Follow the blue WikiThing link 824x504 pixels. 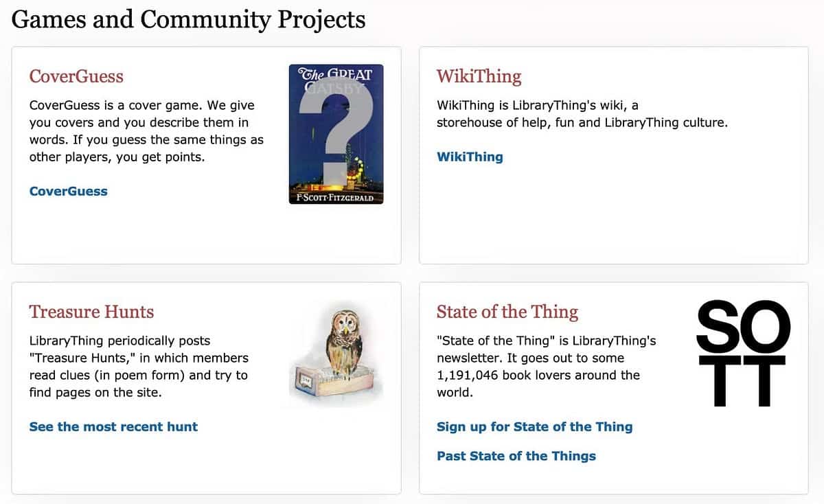point(470,157)
